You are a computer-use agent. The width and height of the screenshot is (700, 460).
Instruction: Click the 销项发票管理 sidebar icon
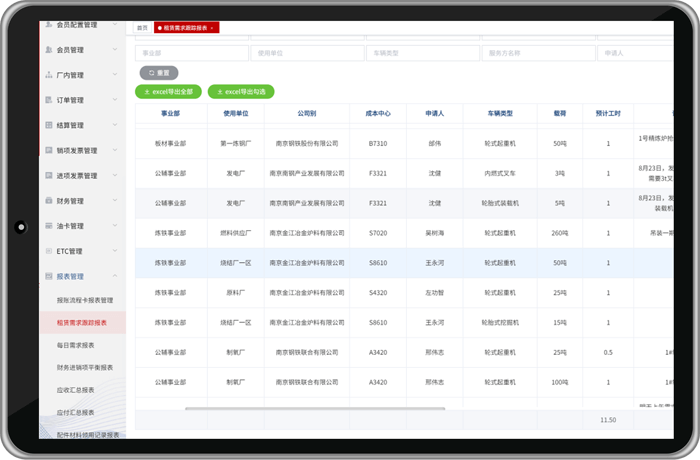pos(49,150)
